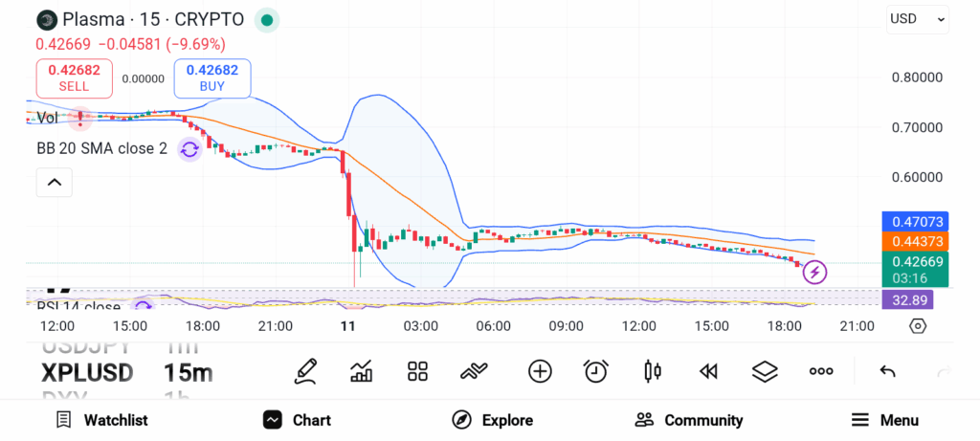Tap the circled plus add icon
The image size is (980, 441).
pyautogui.click(x=540, y=371)
